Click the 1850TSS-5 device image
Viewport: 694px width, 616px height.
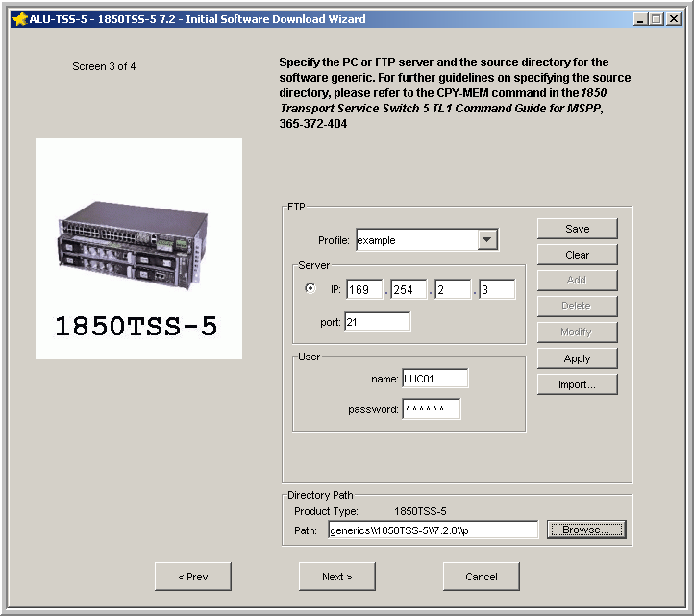pos(138,249)
